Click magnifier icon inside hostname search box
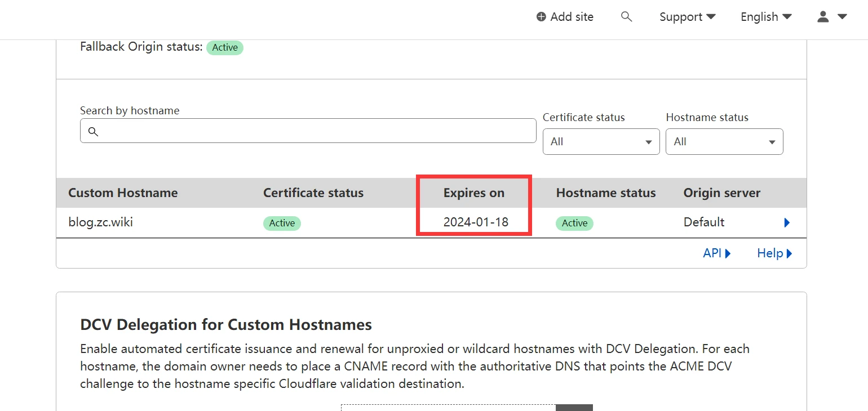Screen dimensions: 868x411 point(94,131)
